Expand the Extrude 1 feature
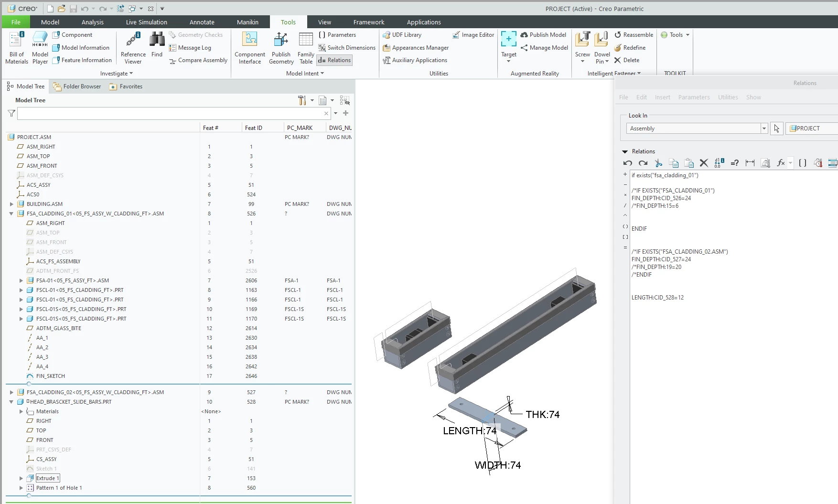 click(21, 478)
